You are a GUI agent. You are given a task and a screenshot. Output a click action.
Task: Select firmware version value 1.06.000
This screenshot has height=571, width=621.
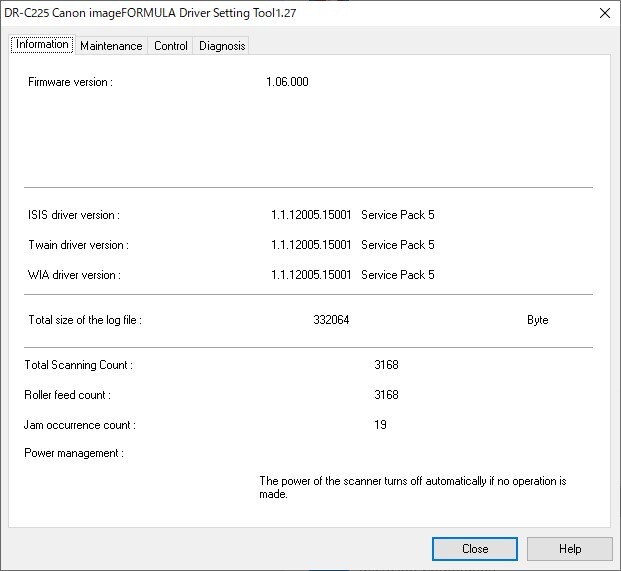pyautogui.click(x=287, y=82)
